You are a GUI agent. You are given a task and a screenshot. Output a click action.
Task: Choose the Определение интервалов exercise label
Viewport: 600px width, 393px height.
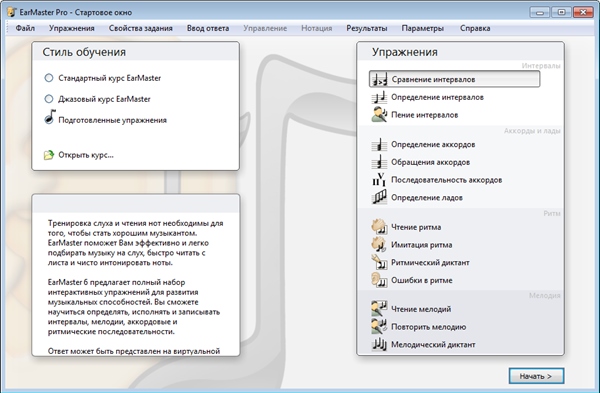437,97
